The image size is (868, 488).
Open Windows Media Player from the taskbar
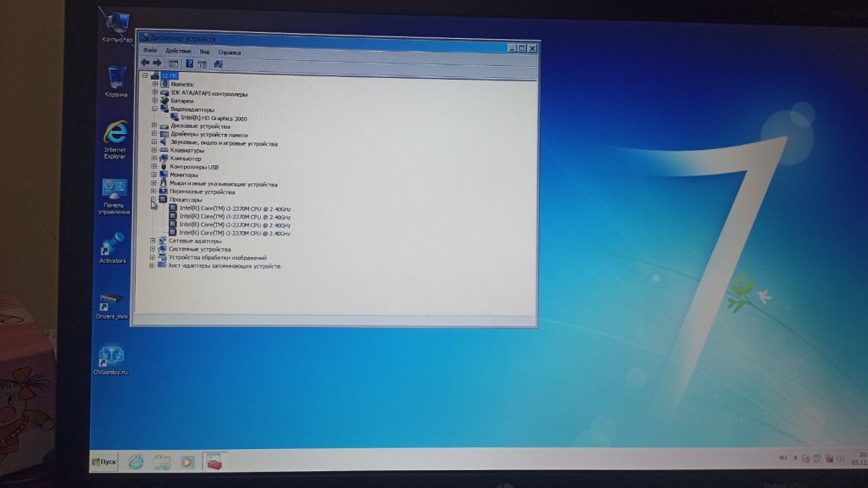click(x=187, y=462)
